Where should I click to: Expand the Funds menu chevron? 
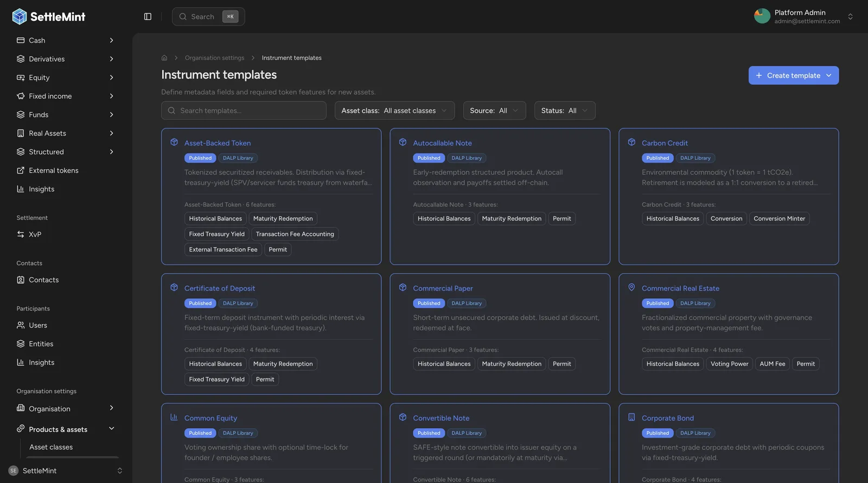tap(111, 114)
